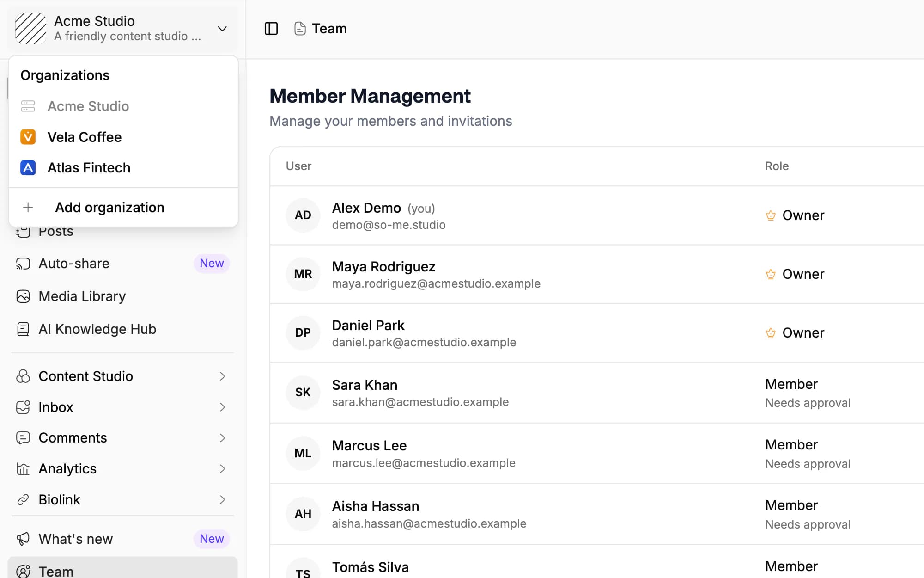The height and width of the screenshot is (578, 924).
Task: Click the Team page document icon
Action: 300,29
